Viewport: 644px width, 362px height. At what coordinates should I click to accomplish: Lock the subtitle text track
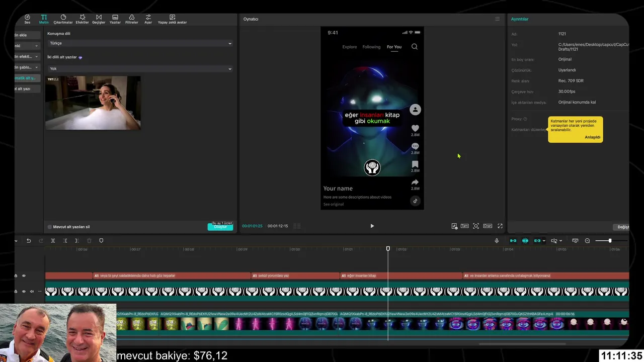[16, 276]
